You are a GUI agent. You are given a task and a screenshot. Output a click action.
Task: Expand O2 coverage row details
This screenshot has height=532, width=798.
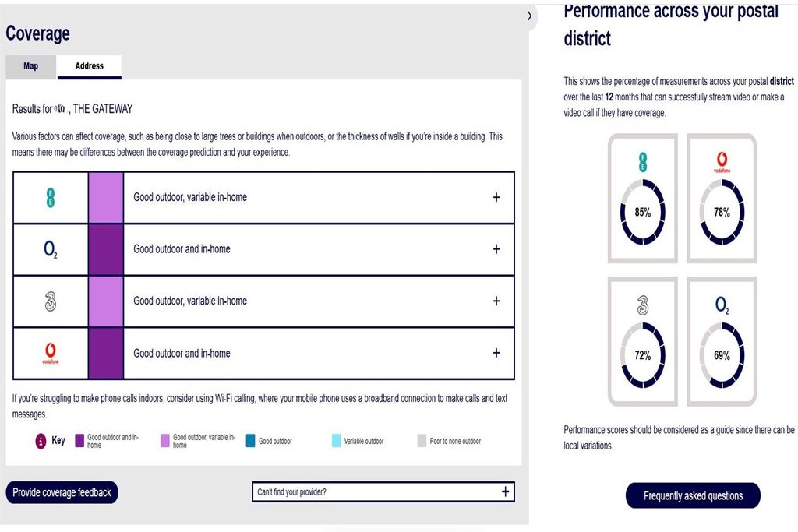[x=496, y=249]
